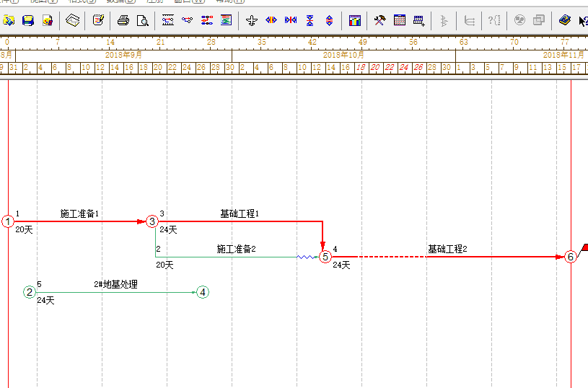Viewport: 588px width, 388px height.
Task: Click the hammer and pick tools icon
Action: 380,20
